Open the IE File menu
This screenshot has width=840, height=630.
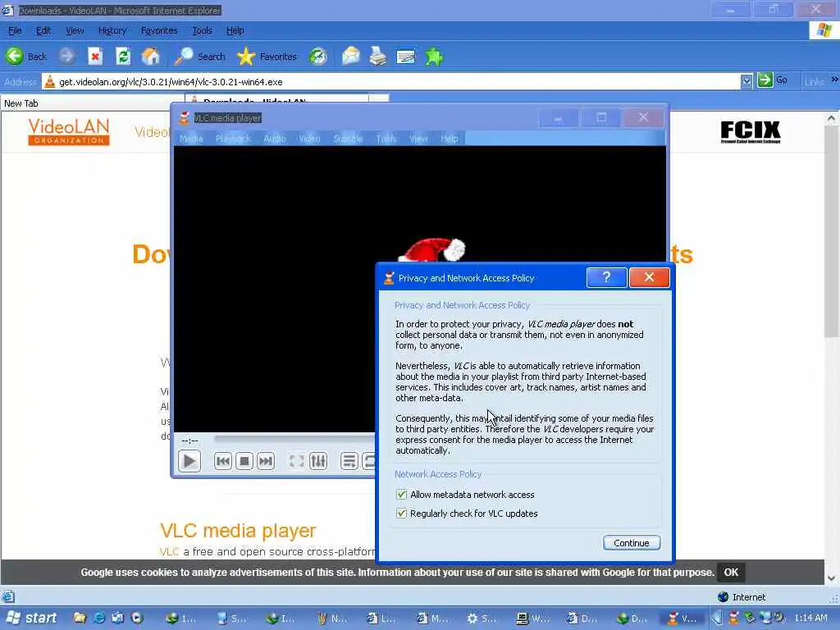[15, 30]
